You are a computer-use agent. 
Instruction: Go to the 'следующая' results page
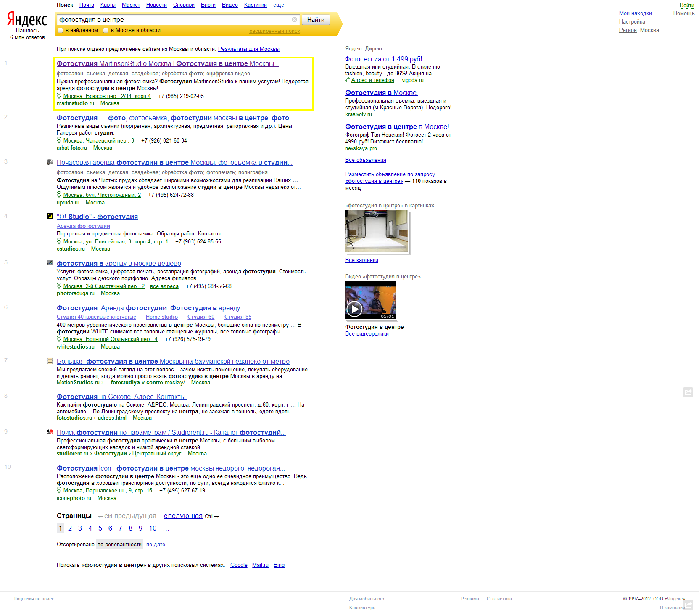coord(183,516)
